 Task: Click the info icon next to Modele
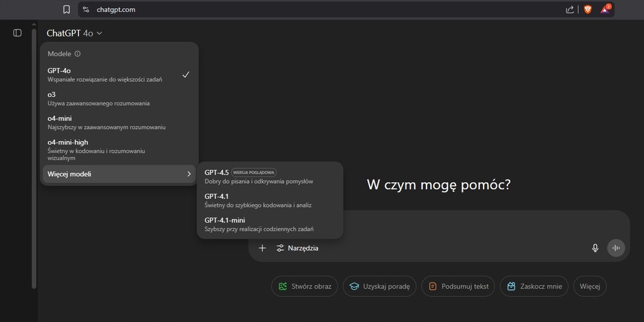pos(77,54)
